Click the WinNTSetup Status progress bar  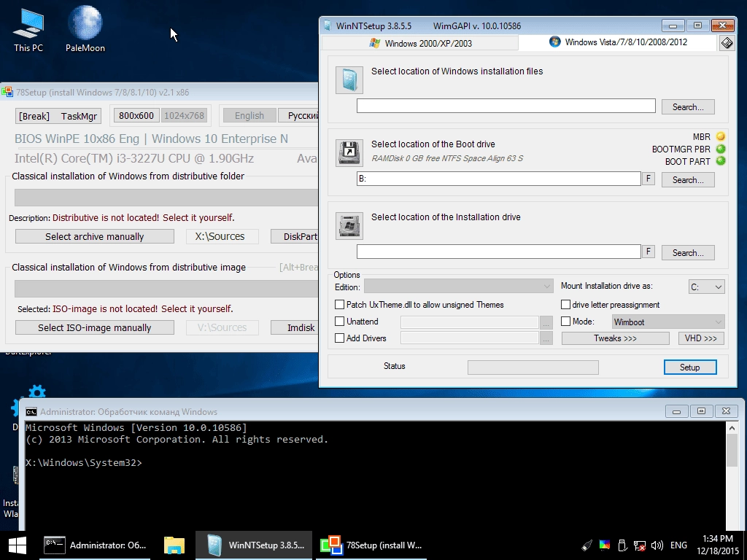click(x=533, y=367)
